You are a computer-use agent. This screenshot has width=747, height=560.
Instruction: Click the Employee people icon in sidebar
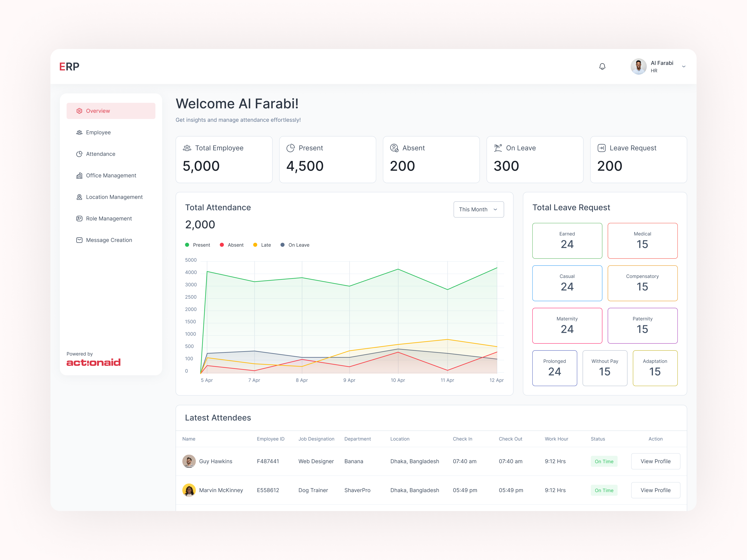tap(79, 133)
